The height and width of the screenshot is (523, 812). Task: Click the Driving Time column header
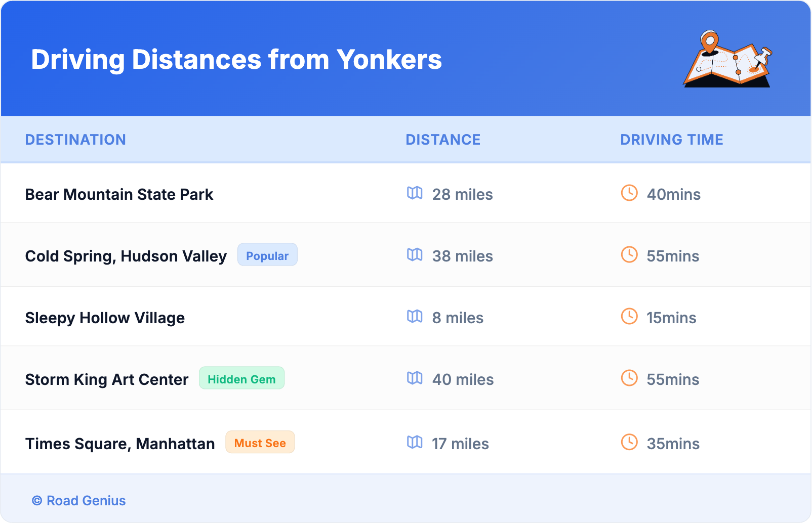(x=671, y=140)
